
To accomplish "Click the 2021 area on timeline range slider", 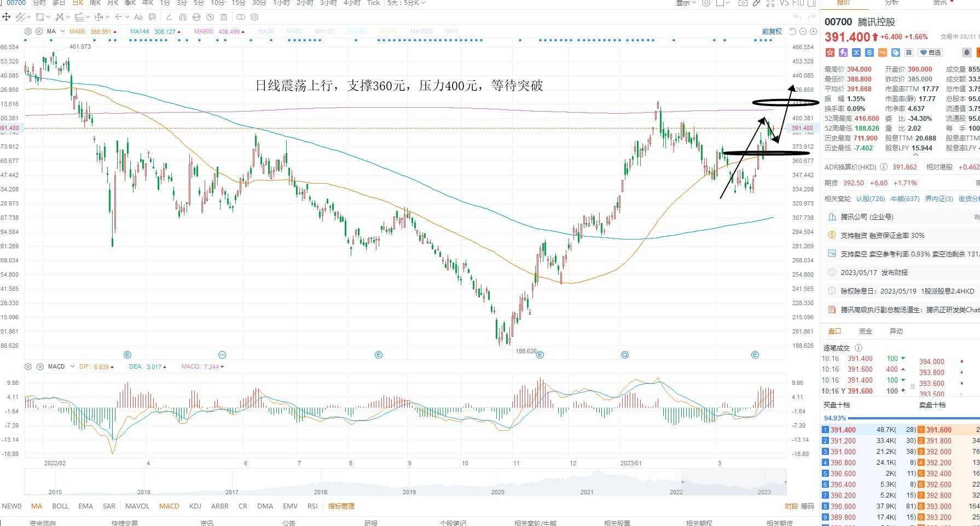I will pyautogui.click(x=587, y=492).
